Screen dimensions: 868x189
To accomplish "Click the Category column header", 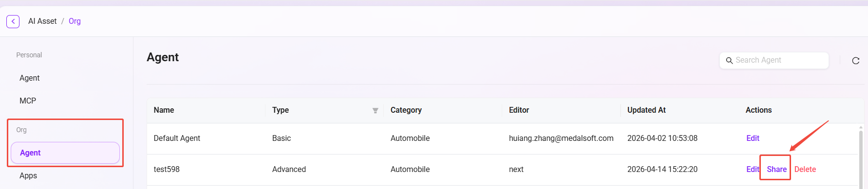I will coord(406,110).
